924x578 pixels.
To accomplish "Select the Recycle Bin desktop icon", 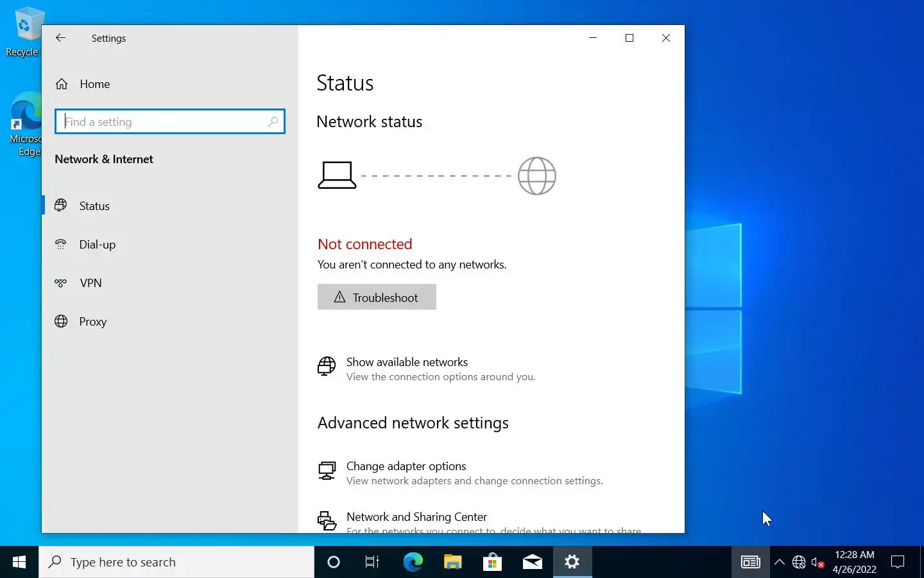I will [23, 31].
